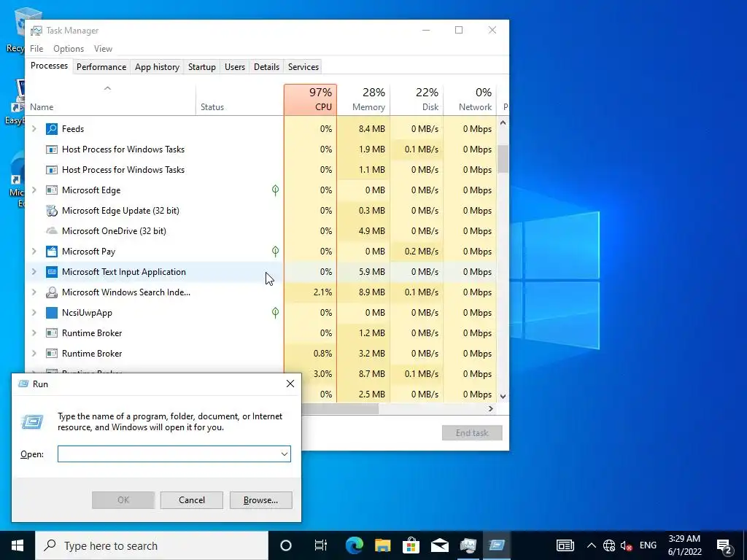The width and height of the screenshot is (747, 560).
Task: Launch Microsoft Edge from the taskbar
Action: coord(354,545)
